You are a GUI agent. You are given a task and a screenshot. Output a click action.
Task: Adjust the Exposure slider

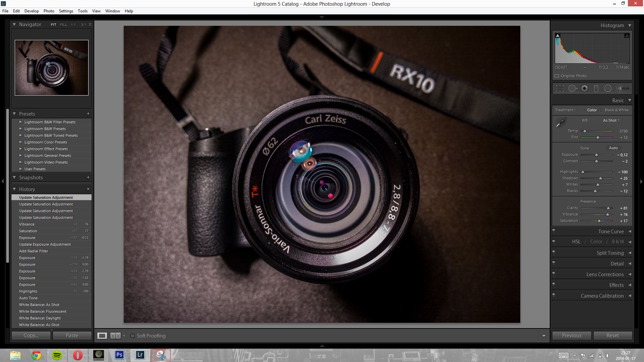tap(596, 155)
